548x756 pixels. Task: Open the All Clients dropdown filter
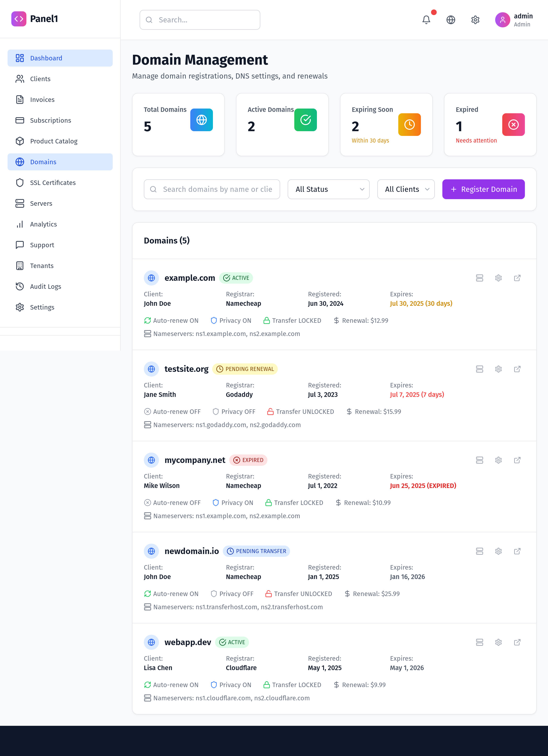tap(406, 189)
